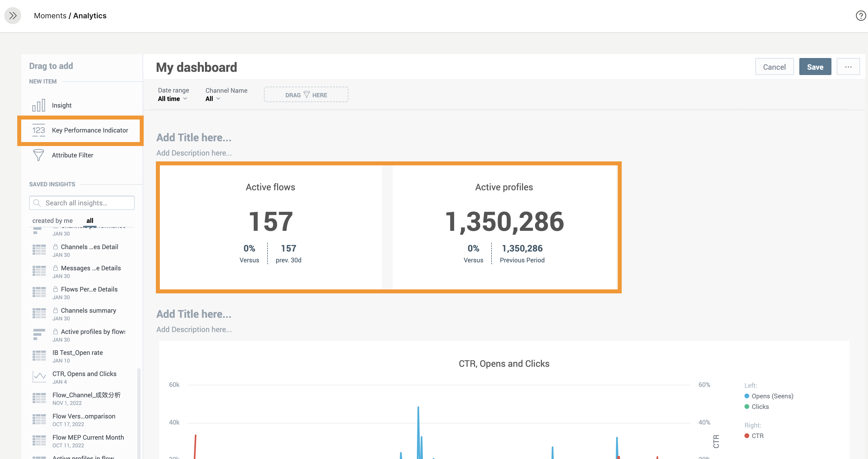868x459 pixels.
Task: Click the Save button
Action: point(815,67)
